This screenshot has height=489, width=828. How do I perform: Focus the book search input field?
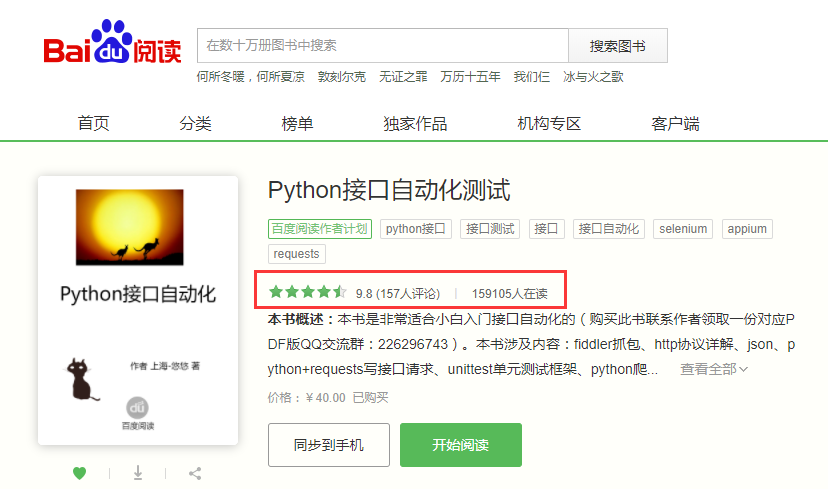pos(383,45)
